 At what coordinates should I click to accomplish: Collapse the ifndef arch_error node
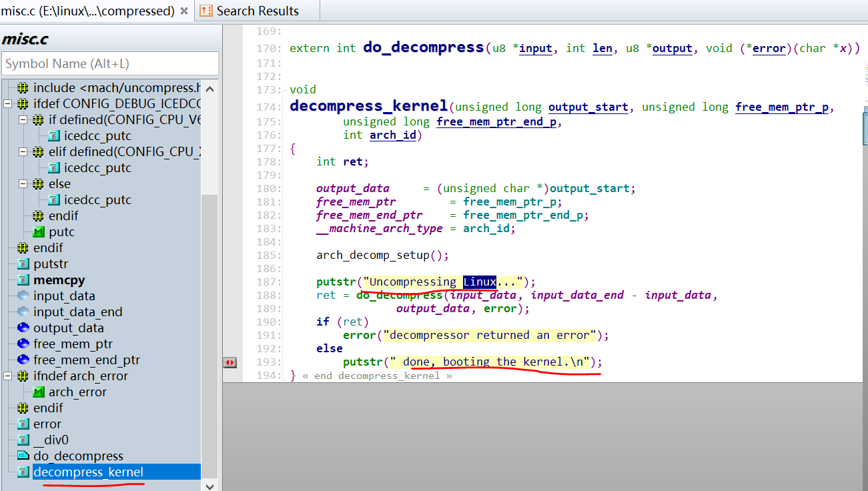[8, 376]
